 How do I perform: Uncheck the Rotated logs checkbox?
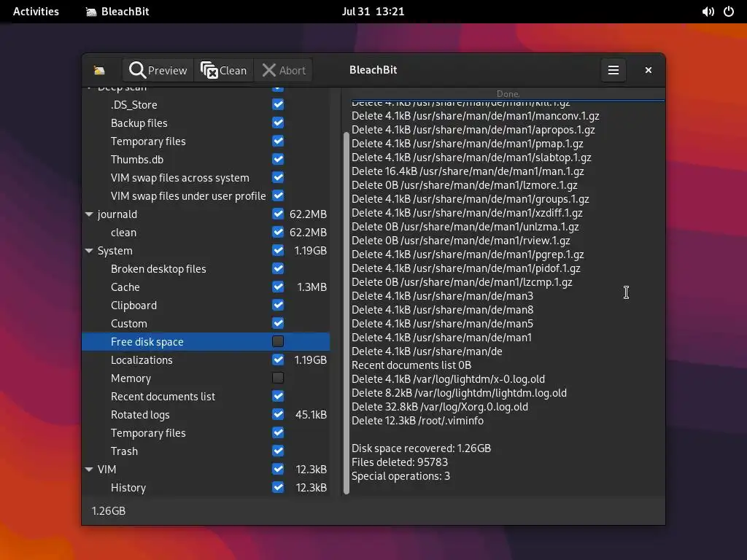click(278, 414)
